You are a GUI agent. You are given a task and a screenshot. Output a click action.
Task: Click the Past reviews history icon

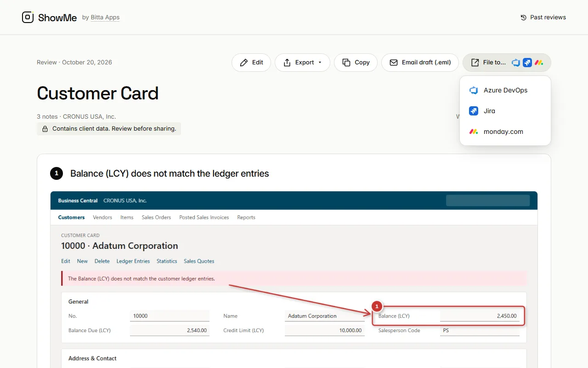(x=523, y=17)
